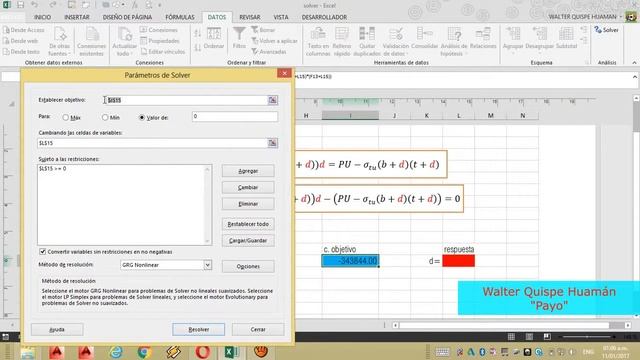Image resolution: width=640 pixels, height=360 pixels.
Task: Click the Valor de value field
Action: (235, 116)
